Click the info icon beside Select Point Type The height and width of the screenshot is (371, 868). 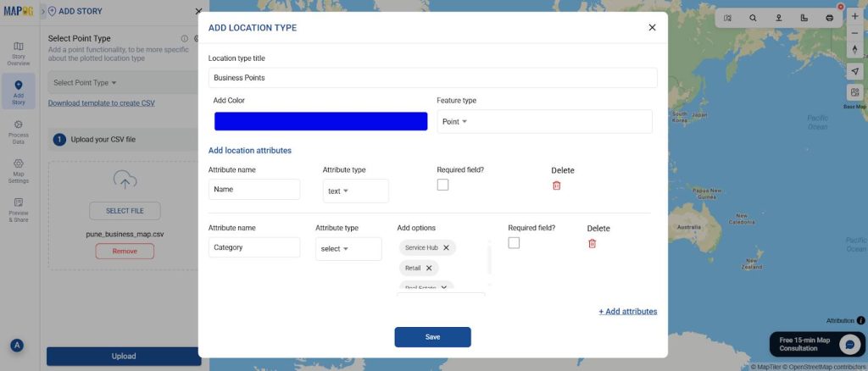click(184, 39)
